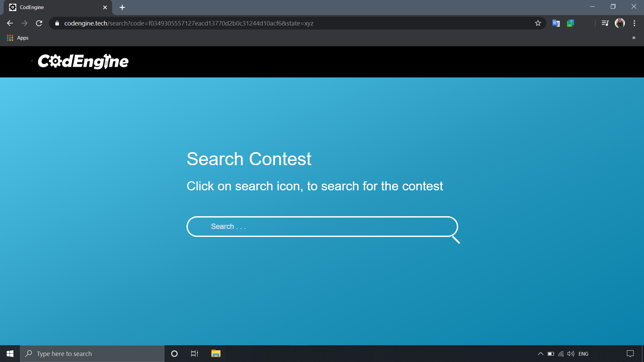
Task: Show hidden system tray icons
Action: [540, 354]
